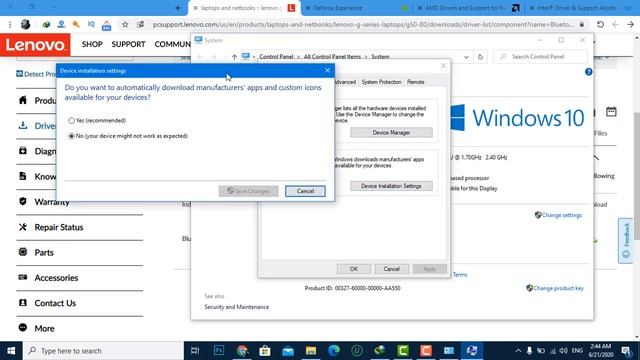Open the SHOP menu on Lenovo site

pyautogui.click(x=92, y=44)
